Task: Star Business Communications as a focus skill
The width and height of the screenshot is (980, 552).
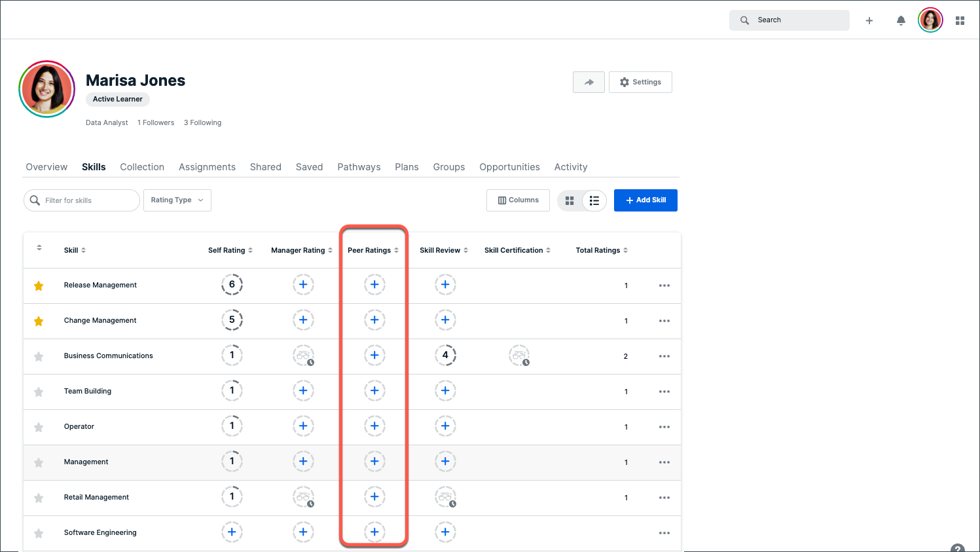Action: [38, 356]
